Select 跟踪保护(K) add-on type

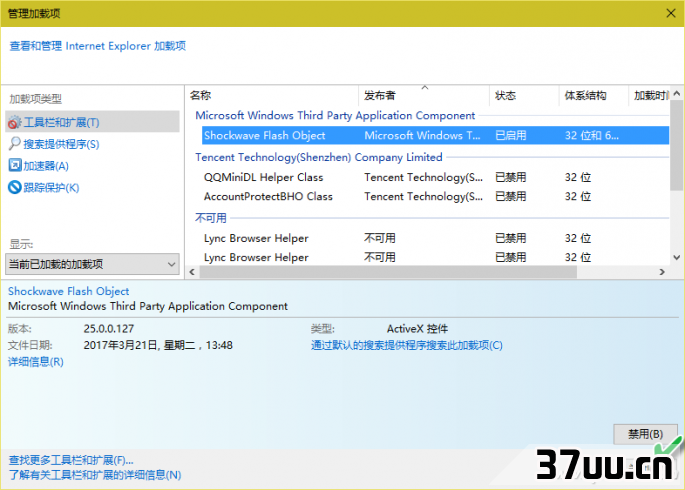[51, 188]
